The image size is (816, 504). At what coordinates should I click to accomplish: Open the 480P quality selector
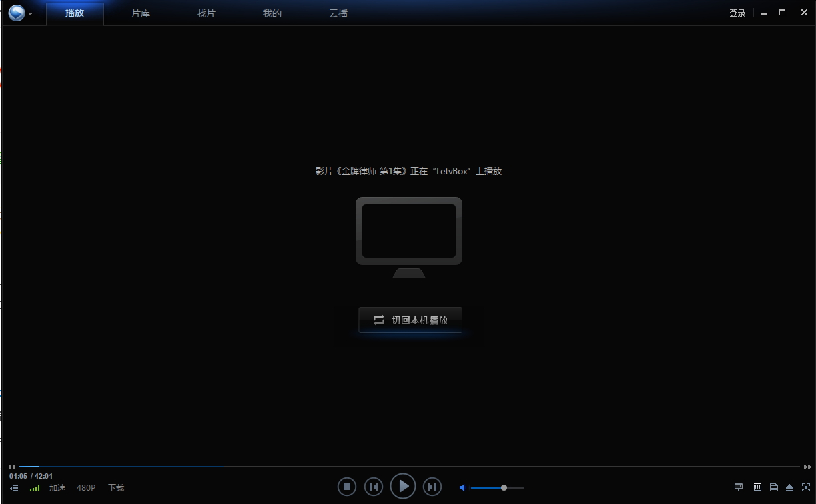click(86, 488)
